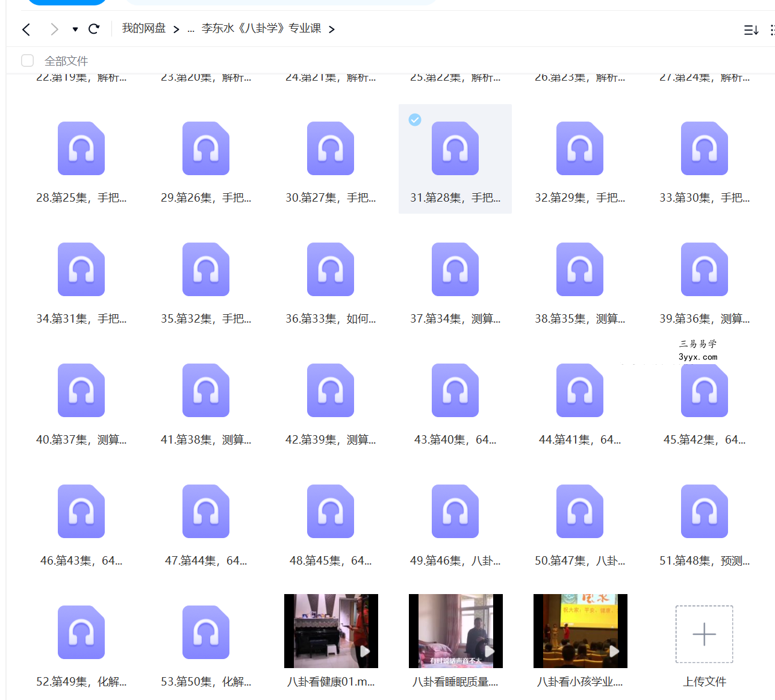
Task: Open 李东水《八卦学》专业课 breadcrumb folder
Action: [x=261, y=28]
